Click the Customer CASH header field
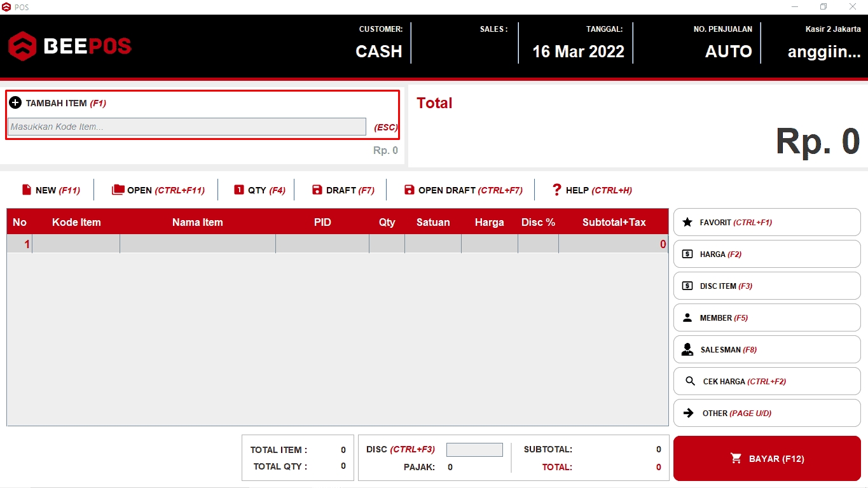Image resolution: width=868 pixels, height=488 pixels. 379,51
